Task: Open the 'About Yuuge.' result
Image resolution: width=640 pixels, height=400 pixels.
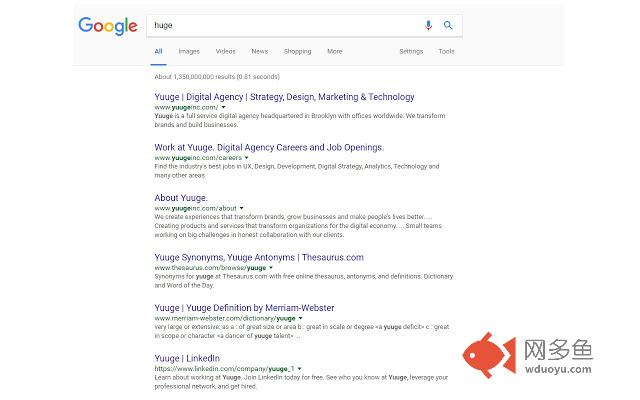Action: click(x=181, y=198)
